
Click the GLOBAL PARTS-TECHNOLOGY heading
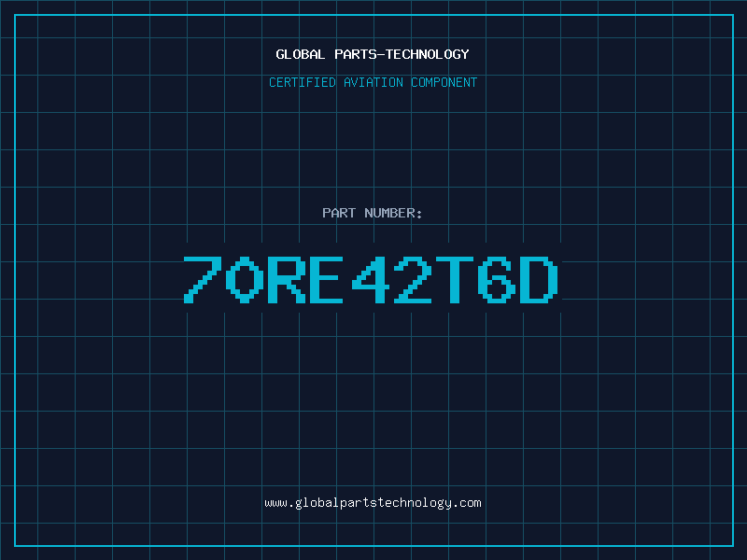373,54
